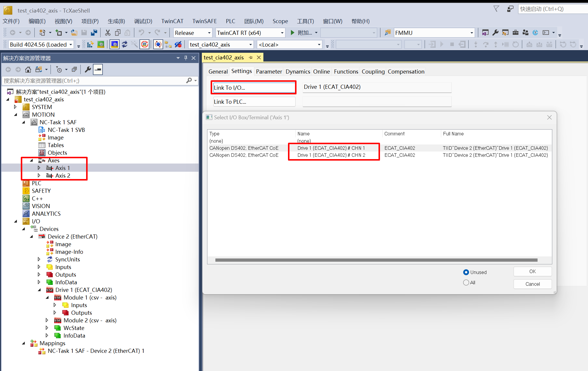Switch to the Online tab
The image size is (588, 371).
point(321,72)
